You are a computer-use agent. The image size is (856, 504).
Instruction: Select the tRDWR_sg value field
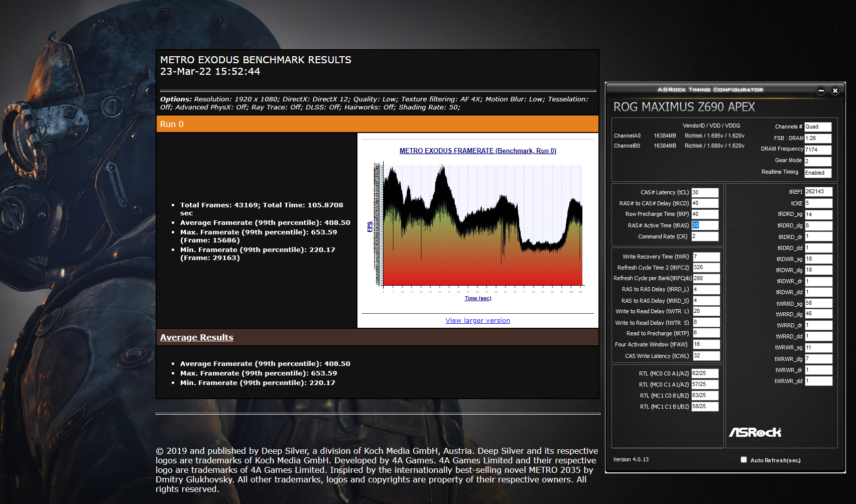point(818,259)
